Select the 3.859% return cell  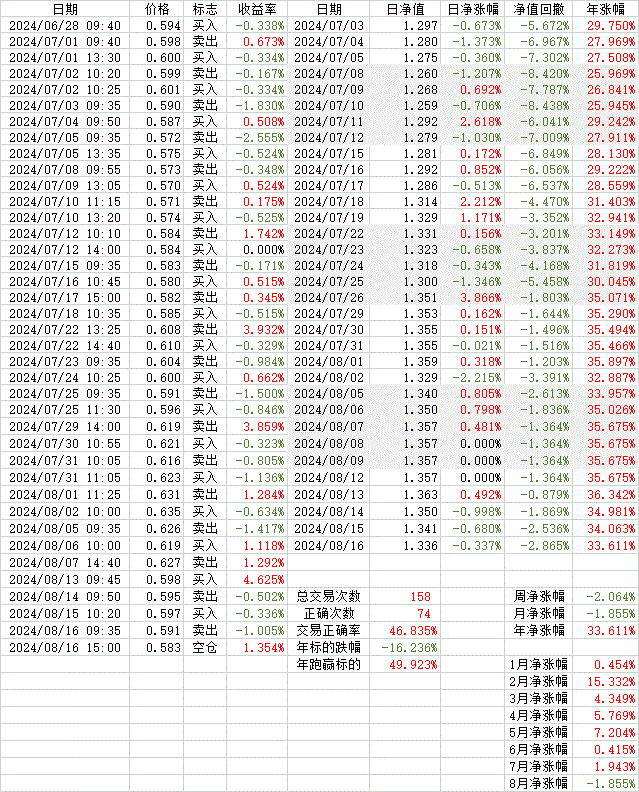[x=263, y=426]
